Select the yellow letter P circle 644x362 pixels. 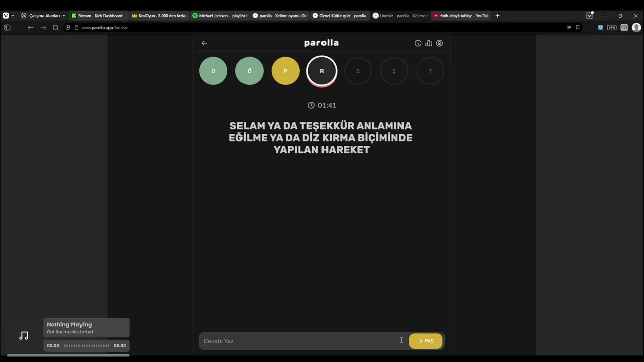pos(286,71)
